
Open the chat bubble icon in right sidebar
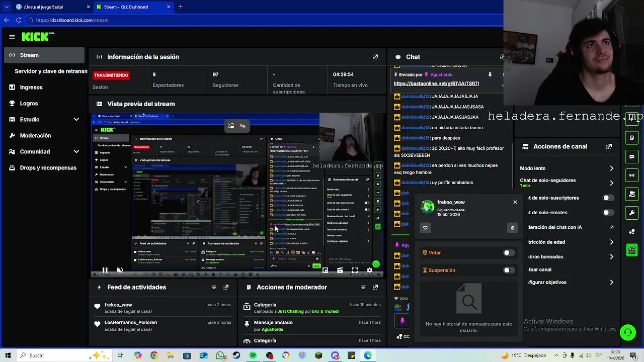click(x=632, y=156)
